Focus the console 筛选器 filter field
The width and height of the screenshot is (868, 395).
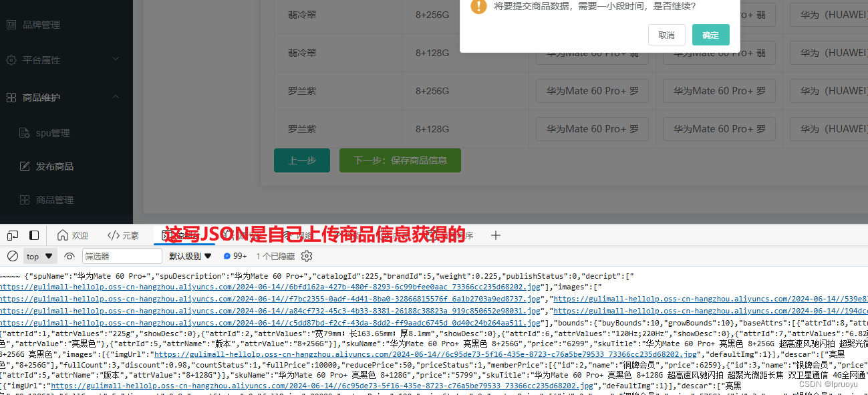[x=122, y=256]
